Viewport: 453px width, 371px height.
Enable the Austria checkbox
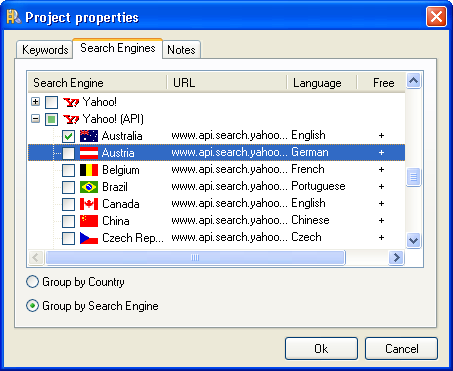pyautogui.click(x=68, y=153)
